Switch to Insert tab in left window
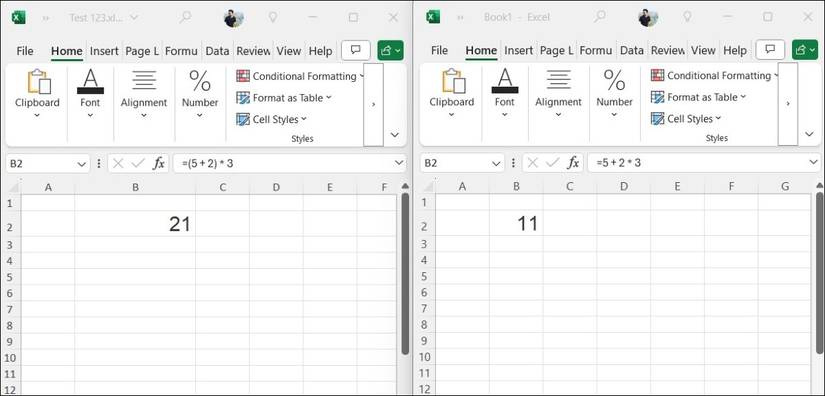This screenshot has width=825, height=396. click(x=104, y=51)
